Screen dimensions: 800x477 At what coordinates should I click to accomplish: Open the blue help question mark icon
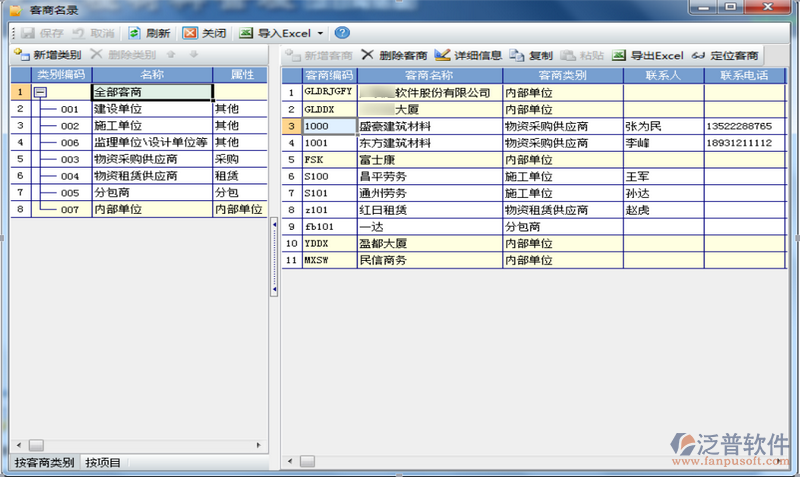coord(342,33)
